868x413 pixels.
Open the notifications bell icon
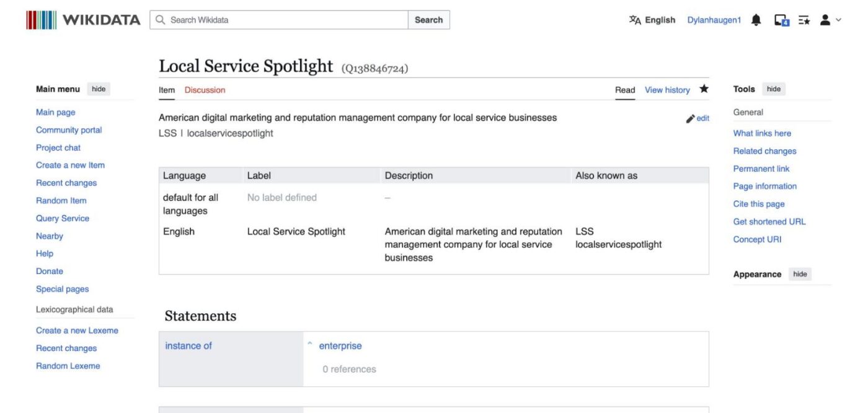point(755,19)
